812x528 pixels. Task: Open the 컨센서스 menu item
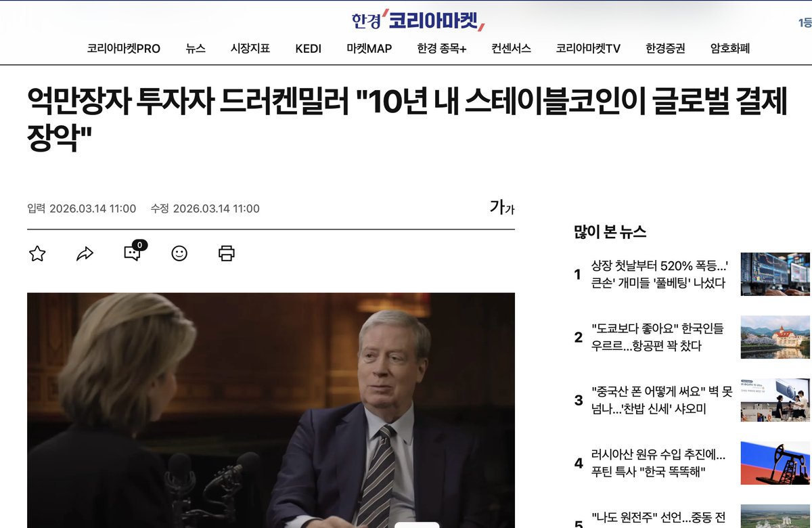[512, 49]
